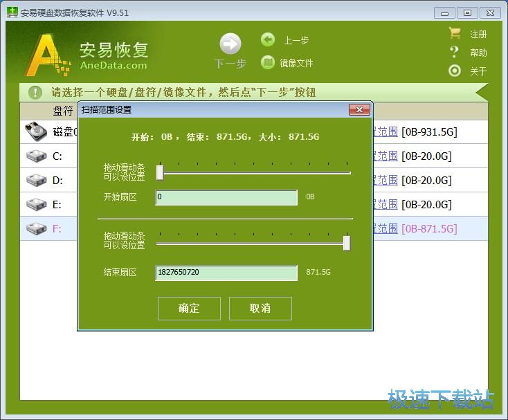Confirm with the 确定 button
The image size is (508, 420).
pos(189,309)
